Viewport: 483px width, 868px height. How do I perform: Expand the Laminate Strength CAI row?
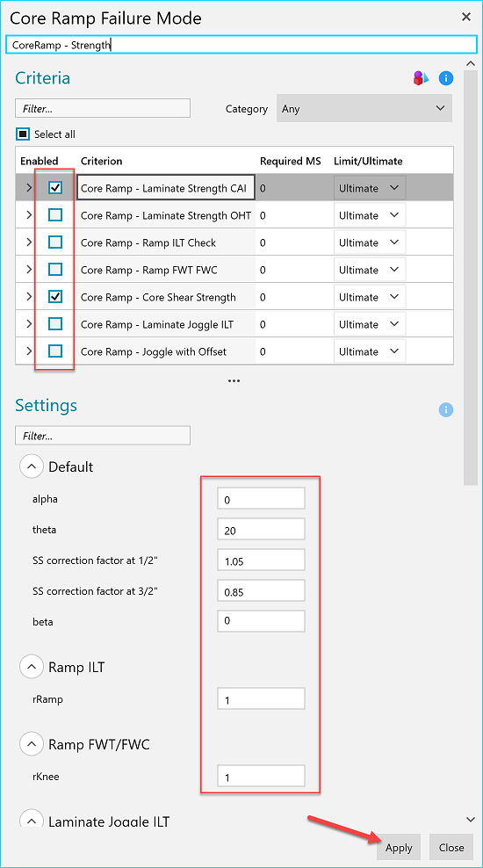(29, 188)
